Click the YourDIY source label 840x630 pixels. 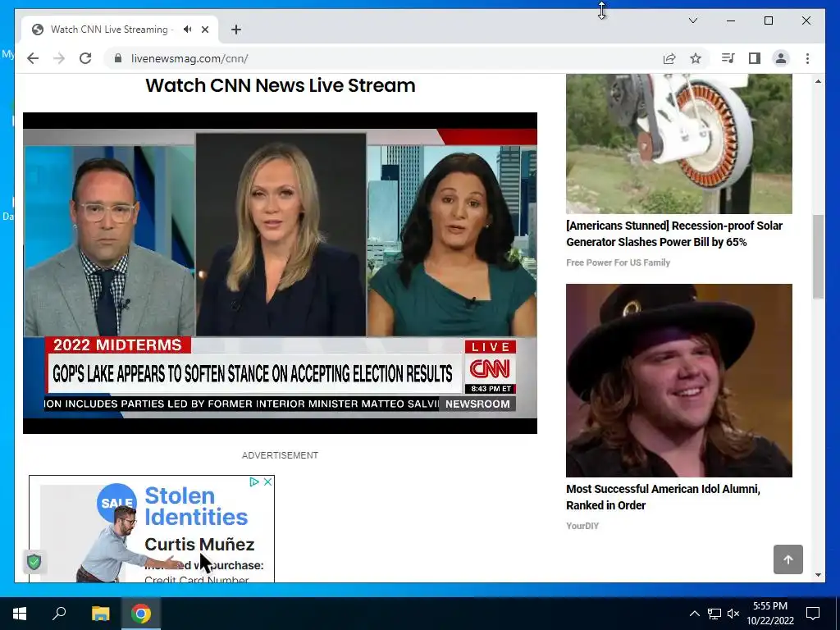(582, 526)
